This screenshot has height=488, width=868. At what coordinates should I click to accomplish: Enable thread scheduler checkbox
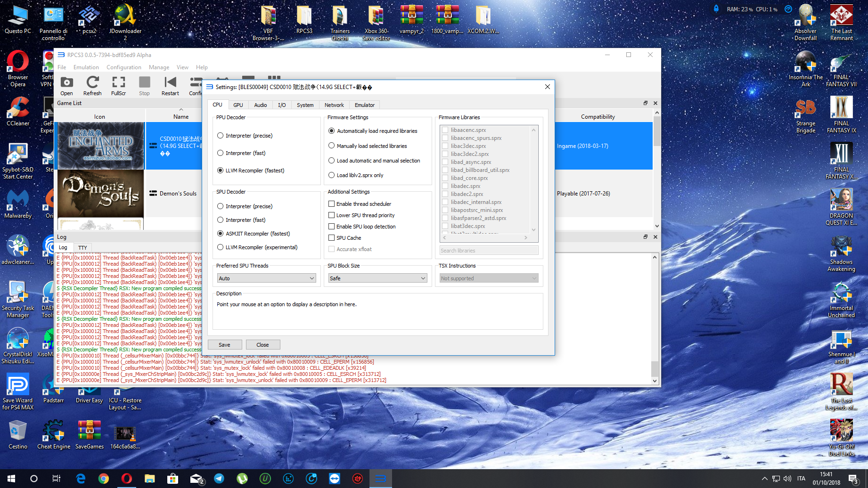(360, 204)
